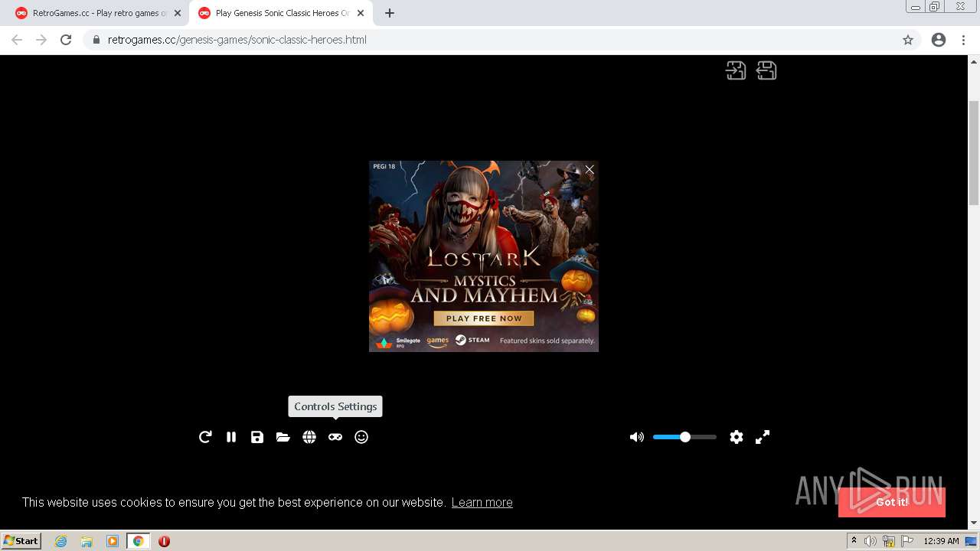The image size is (980, 551).
Task: Click the export save icon above player
Action: (766, 70)
